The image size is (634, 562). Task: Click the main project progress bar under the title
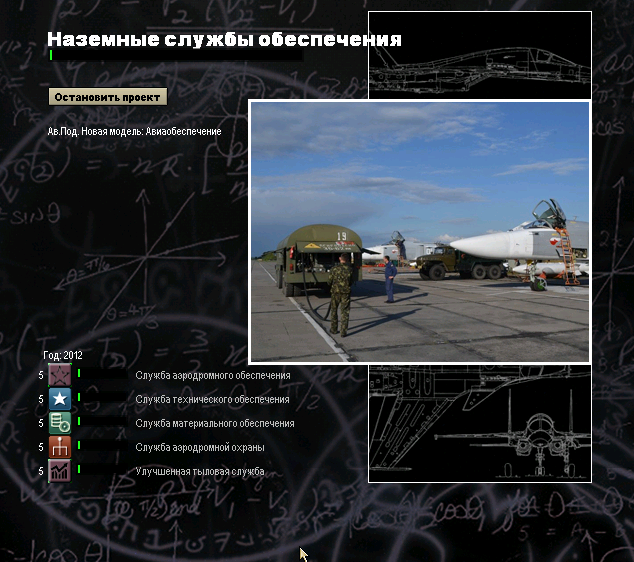(x=175, y=55)
